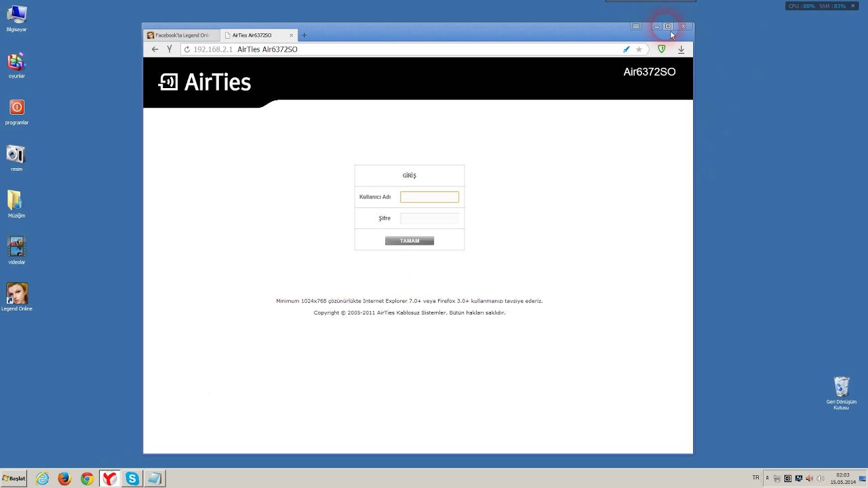
Task: Click the Yandex browser taskbar icon
Action: click(109, 479)
